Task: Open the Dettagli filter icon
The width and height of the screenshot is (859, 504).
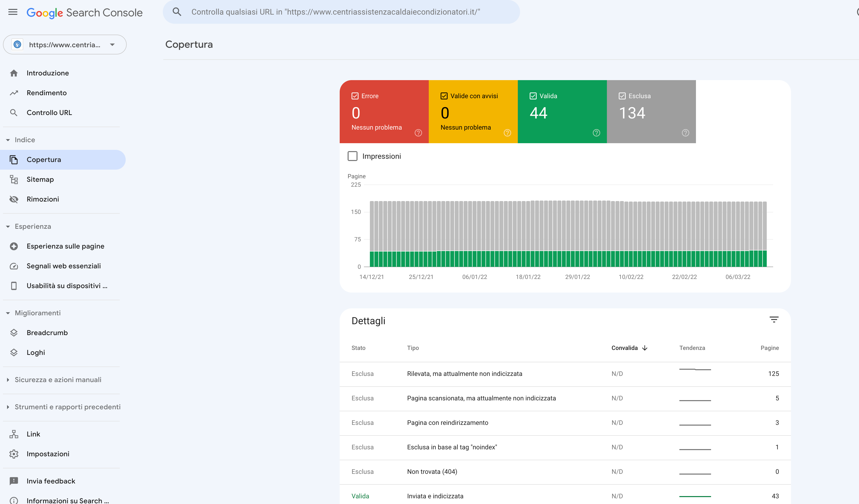Action: click(774, 319)
